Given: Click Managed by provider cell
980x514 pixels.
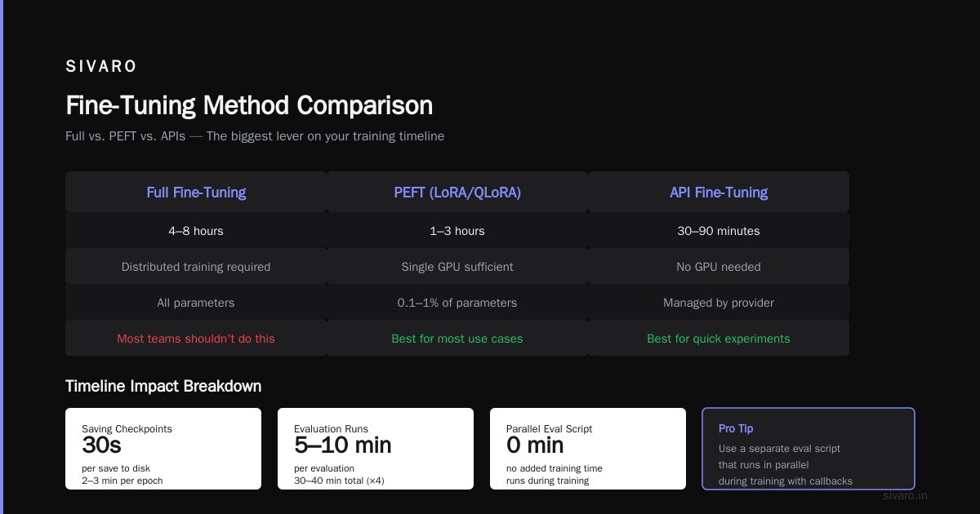Looking at the screenshot, I should pos(719,303).
